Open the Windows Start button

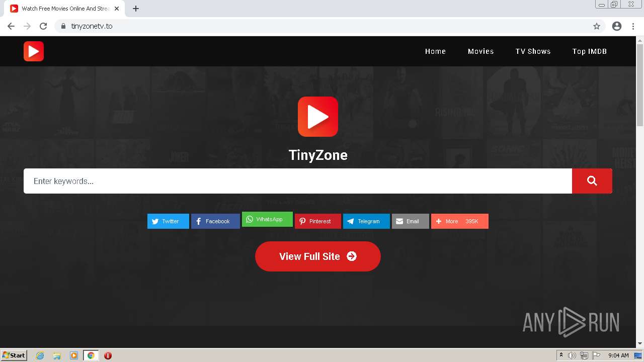(x=14, y=355)
